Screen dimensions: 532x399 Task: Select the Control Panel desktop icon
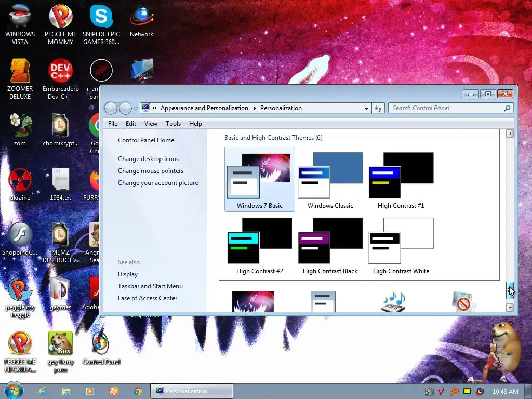(x=101, y=349)
